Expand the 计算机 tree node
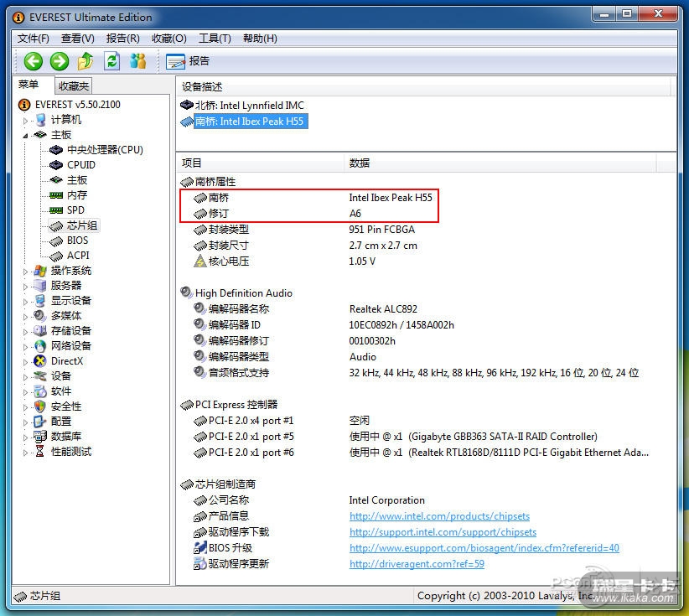Viewport: 689px width, 616px height. point(25,121)
